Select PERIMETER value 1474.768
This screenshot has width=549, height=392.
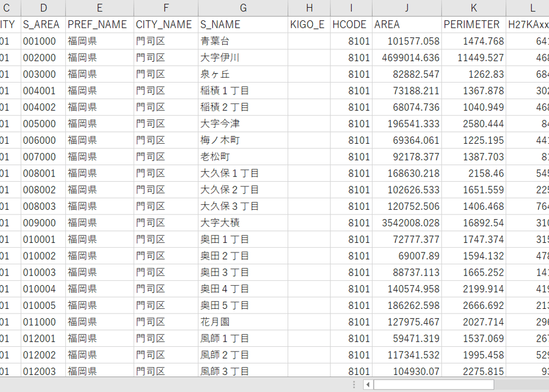pos(474,42)
